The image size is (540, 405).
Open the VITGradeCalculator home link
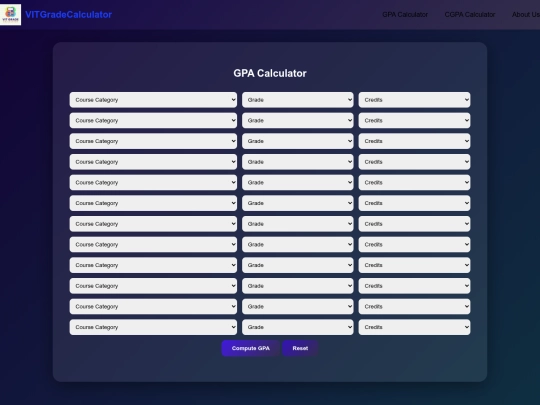(69, 14)
